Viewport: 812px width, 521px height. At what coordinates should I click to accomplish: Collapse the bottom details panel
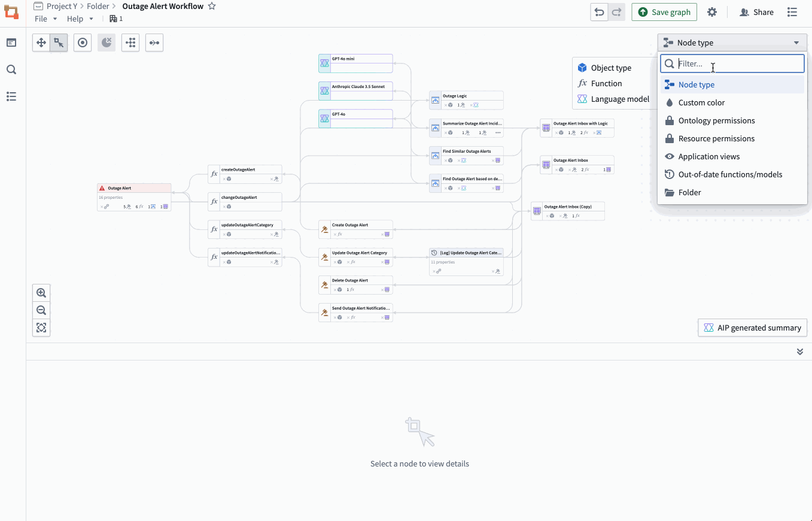800,352
